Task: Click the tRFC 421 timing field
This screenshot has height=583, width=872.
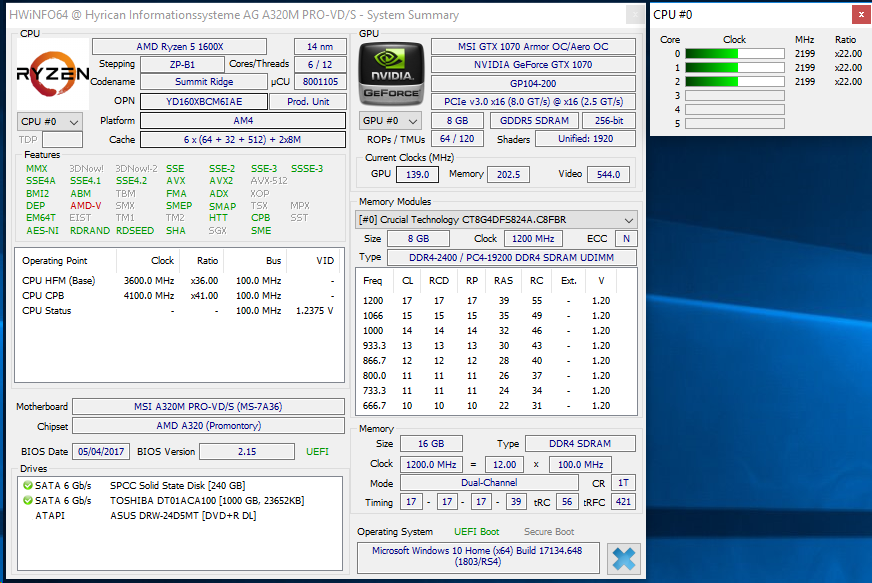Action: point(623,502)
